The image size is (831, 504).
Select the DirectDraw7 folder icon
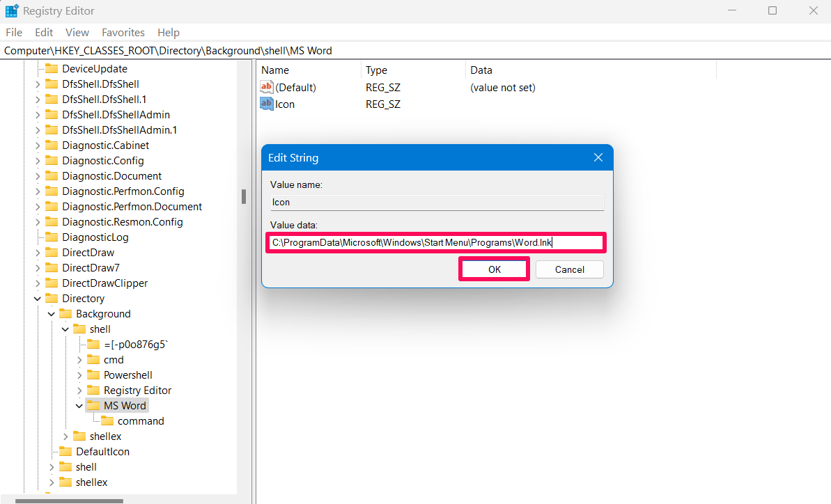52,268
